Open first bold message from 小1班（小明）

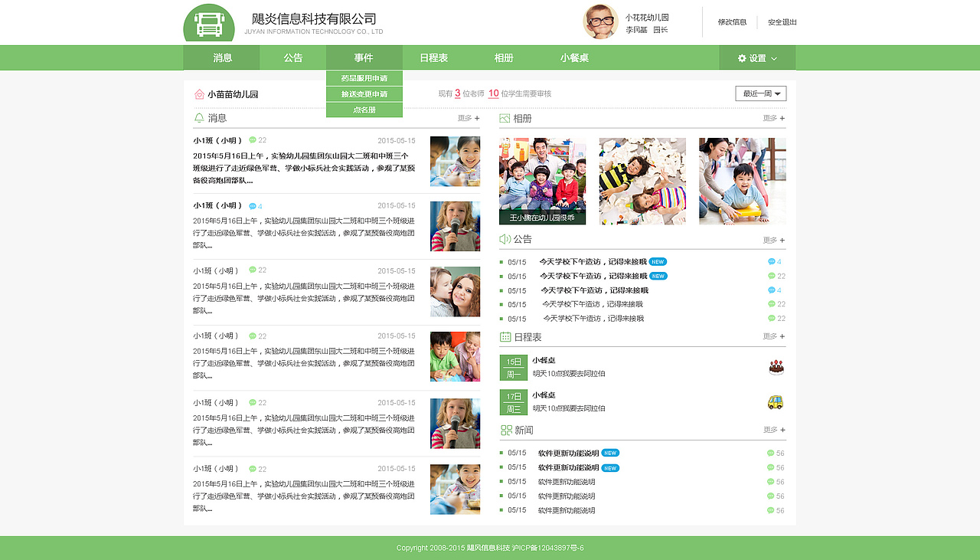[x=304, y=168]
